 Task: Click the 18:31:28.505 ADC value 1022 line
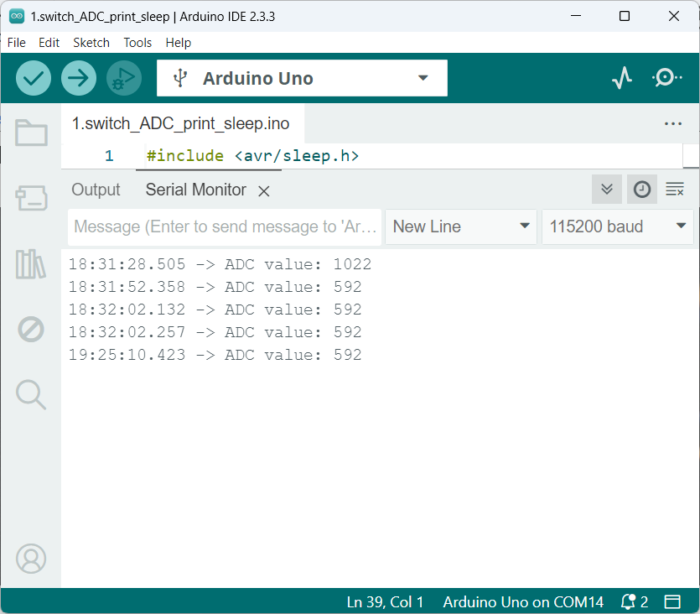(220, 264)
